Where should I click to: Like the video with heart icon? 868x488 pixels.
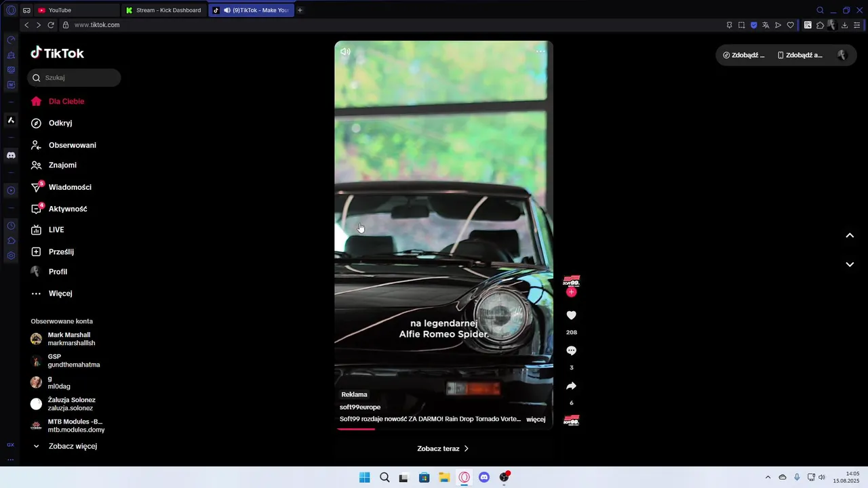click(571, 315)
